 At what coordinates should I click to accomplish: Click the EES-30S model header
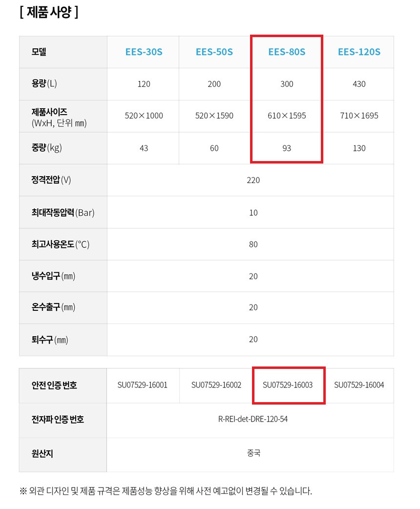click(x=144, y=52)
